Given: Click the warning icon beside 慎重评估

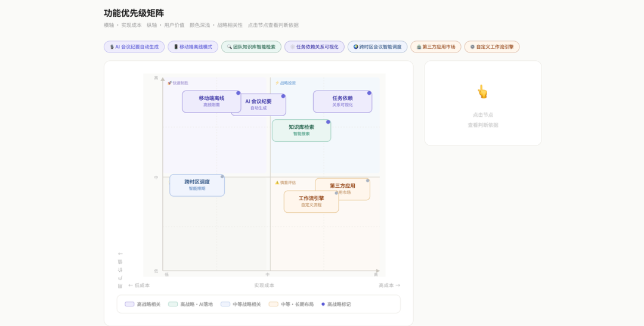Looking at the screenshot, I should click(277, 182).
